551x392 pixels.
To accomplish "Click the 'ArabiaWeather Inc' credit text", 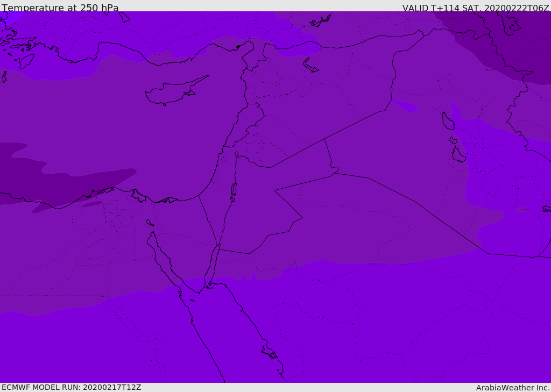I will point(512,388).
